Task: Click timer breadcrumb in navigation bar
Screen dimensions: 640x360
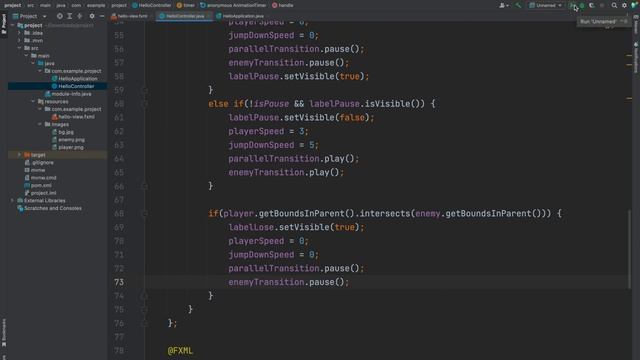Action: 186,5
